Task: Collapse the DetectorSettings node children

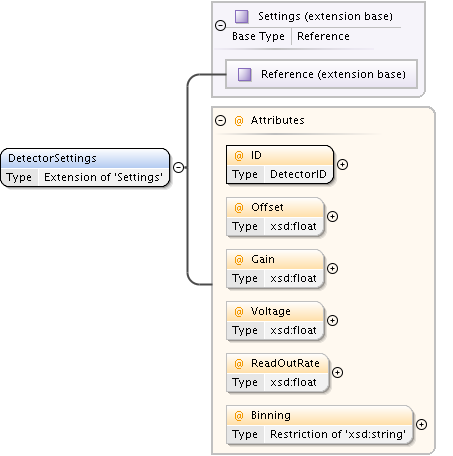Action: tap(179, 167)
